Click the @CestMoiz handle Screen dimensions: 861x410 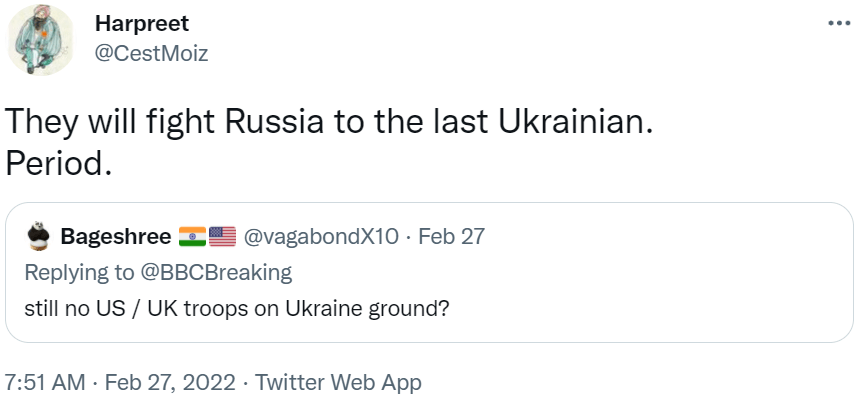click(x=151, y=53)
